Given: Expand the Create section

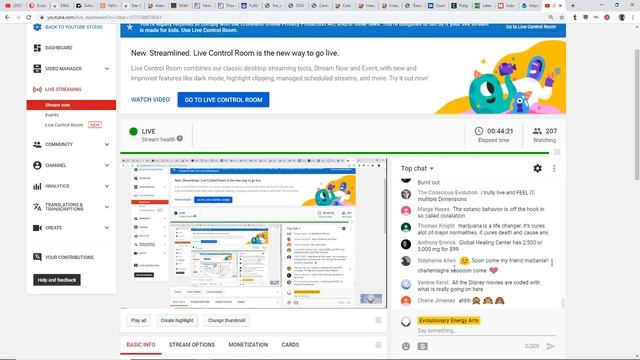Looking at the screenshot, I should click(107, 228).
